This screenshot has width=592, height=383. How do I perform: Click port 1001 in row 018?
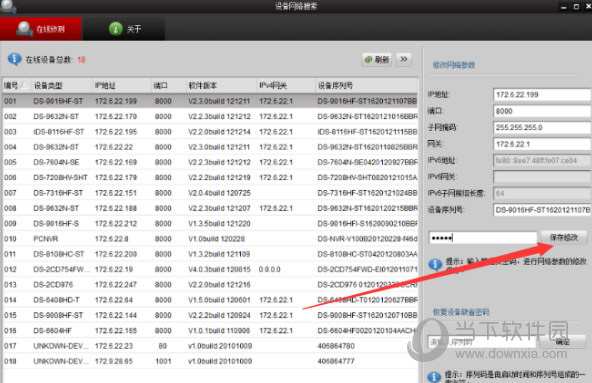coord(163,361)
